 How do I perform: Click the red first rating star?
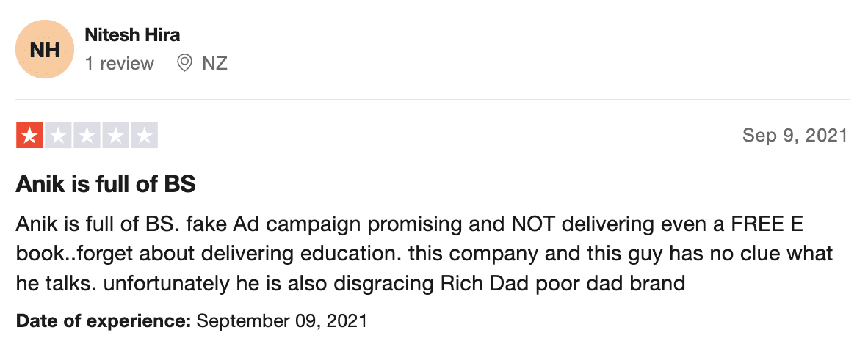point(30,136)
